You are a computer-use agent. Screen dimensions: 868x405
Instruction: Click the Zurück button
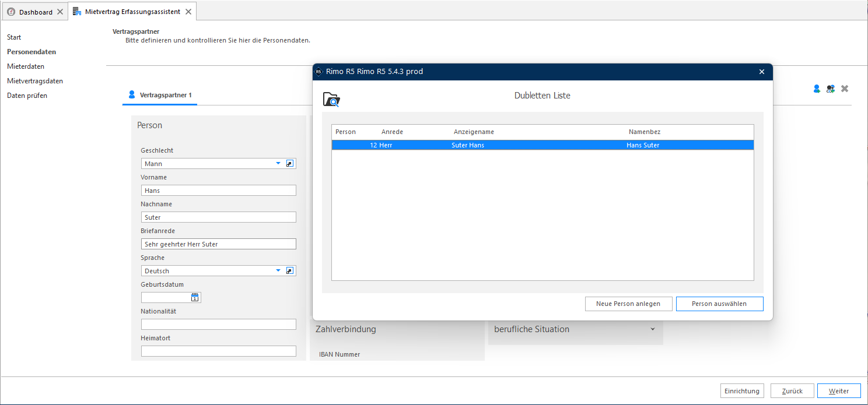point(792,391)
